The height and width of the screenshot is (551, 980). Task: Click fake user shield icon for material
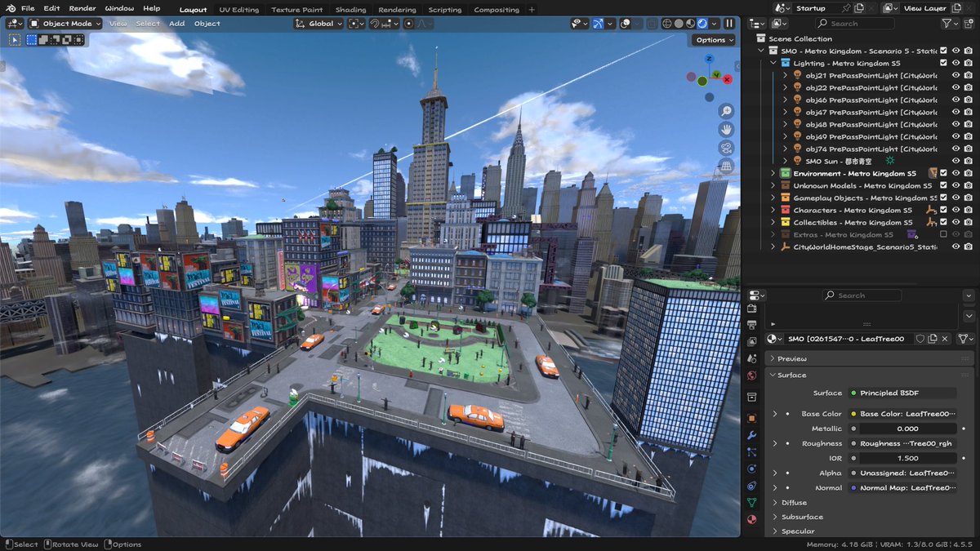coord(920,339)
